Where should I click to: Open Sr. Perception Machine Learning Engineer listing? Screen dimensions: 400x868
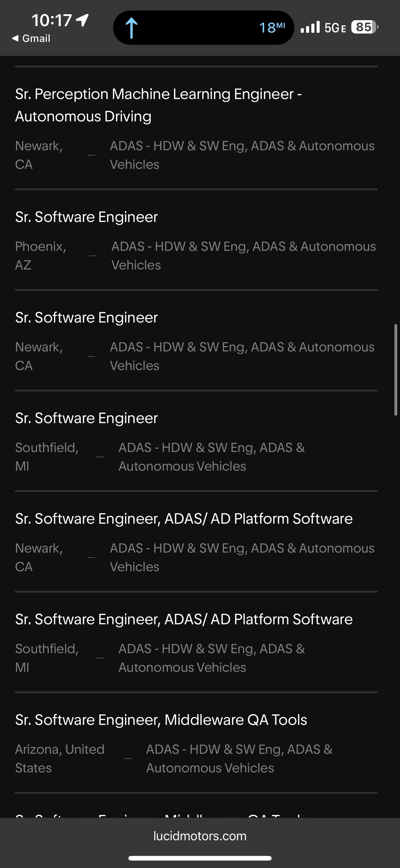point(196,129)
